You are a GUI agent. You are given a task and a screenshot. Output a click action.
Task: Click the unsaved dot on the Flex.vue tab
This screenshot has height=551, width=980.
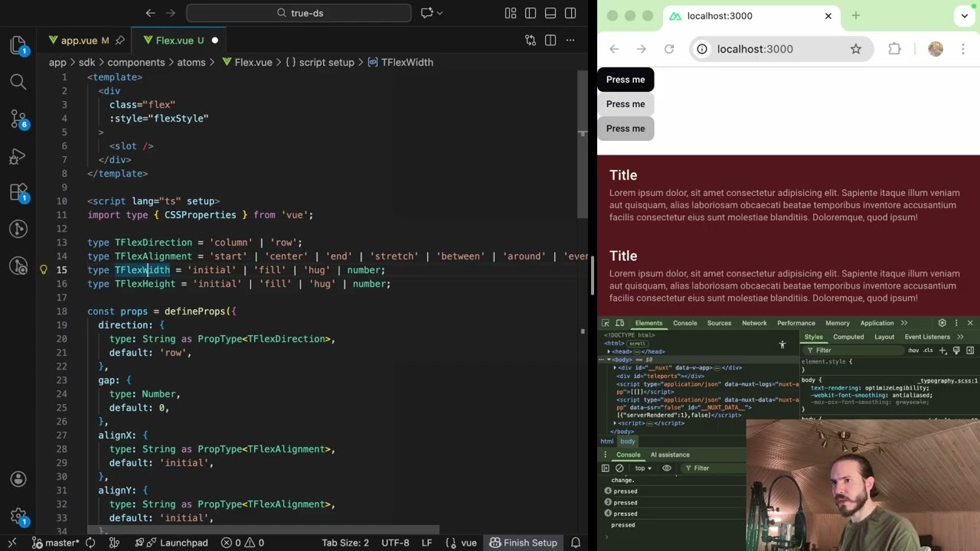(x=214, y=41)
